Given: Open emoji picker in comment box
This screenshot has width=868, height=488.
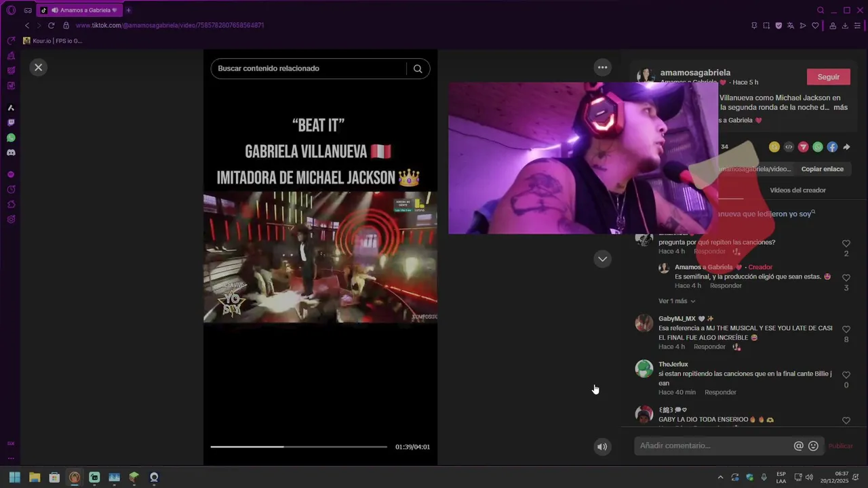Looking at the screenshot, I should pyautogui.click(x=813, y=446).
